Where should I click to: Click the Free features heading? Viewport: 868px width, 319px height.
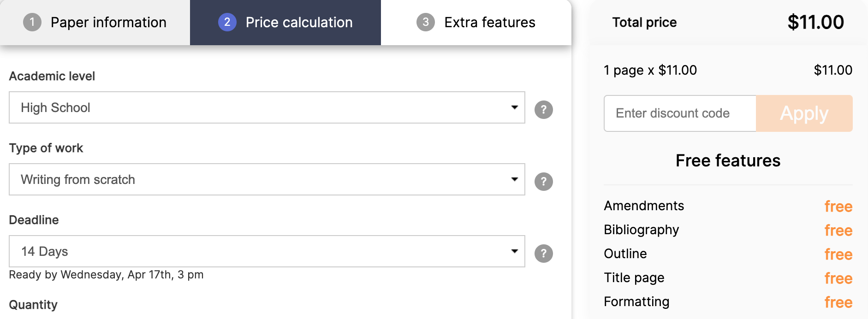(x=728, y=161)
